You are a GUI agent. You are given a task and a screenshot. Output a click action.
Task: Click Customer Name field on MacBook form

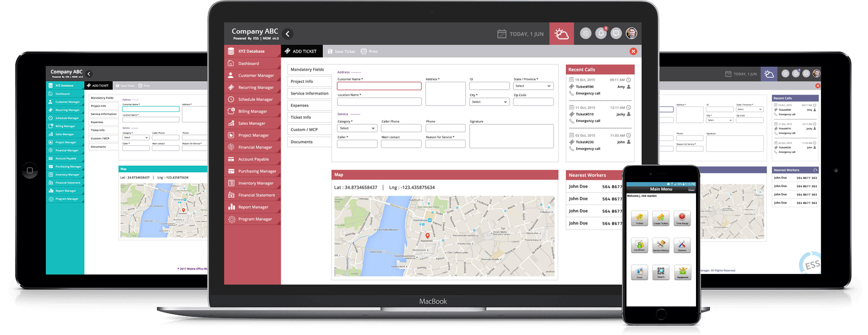tap(379, 86)
